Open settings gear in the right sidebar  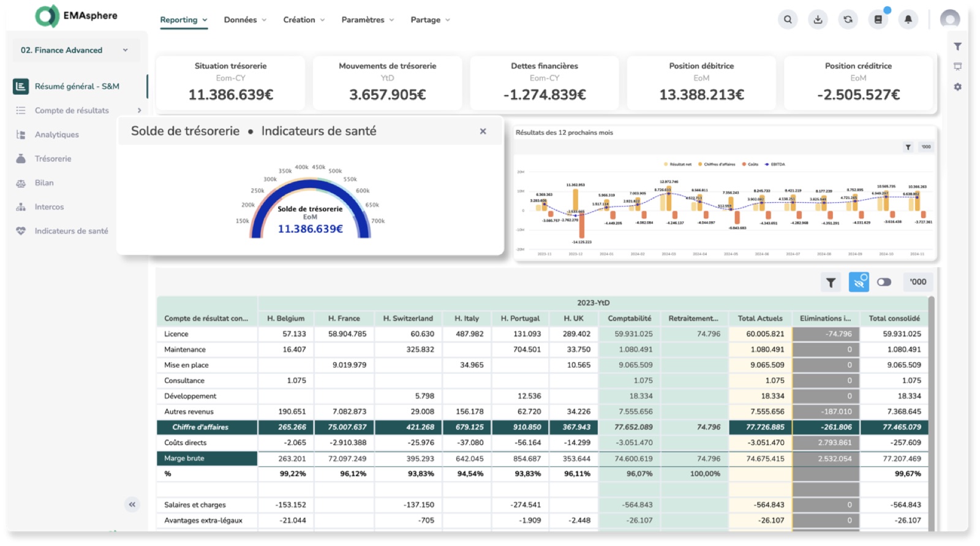click(x=957, y=87)
